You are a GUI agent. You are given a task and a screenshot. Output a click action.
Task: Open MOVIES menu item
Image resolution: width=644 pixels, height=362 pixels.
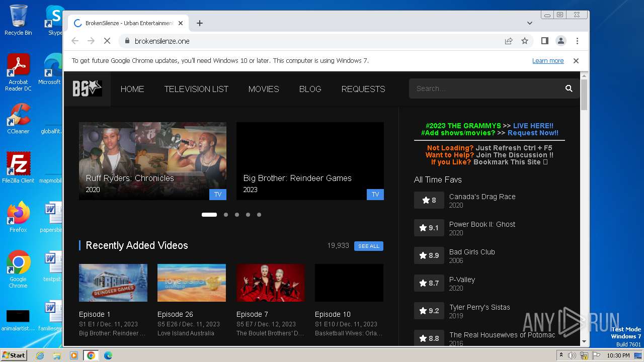[264, 89]
